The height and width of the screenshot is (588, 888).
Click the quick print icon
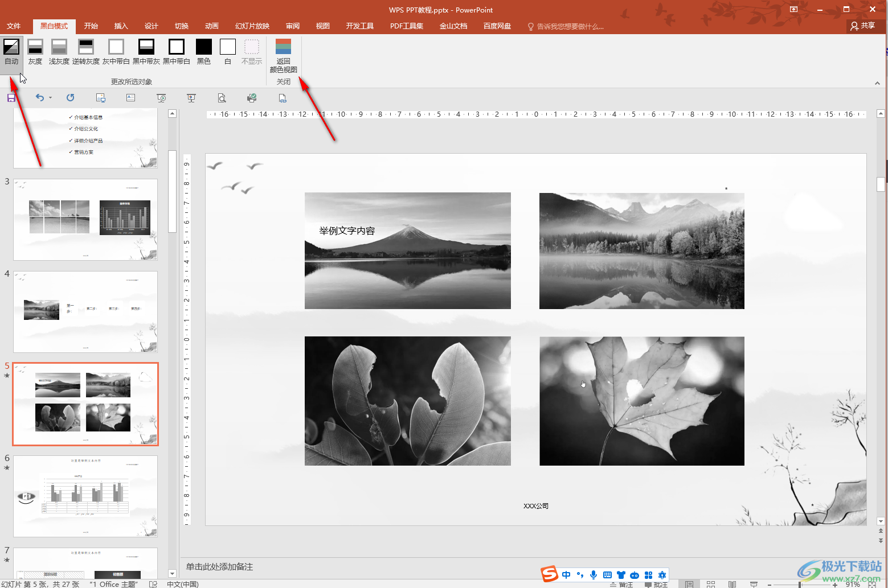coord(252,98)
